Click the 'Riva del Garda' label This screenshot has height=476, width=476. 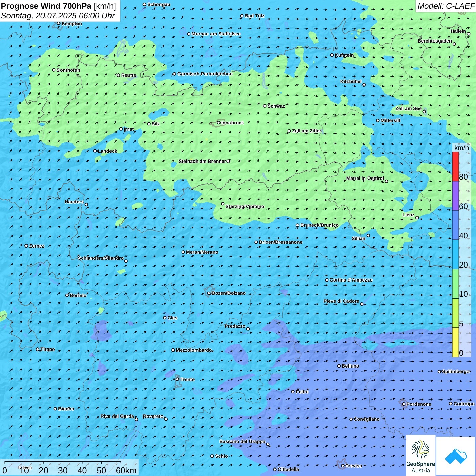(117, 416)
